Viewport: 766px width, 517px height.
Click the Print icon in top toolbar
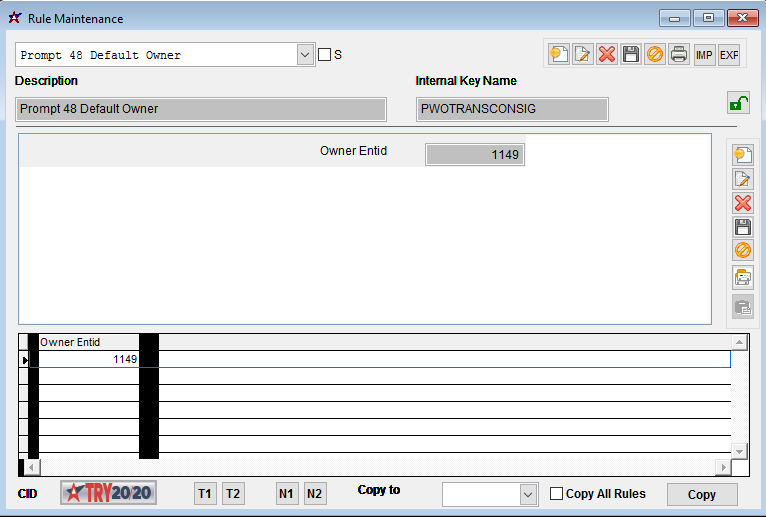click(679, 54)
